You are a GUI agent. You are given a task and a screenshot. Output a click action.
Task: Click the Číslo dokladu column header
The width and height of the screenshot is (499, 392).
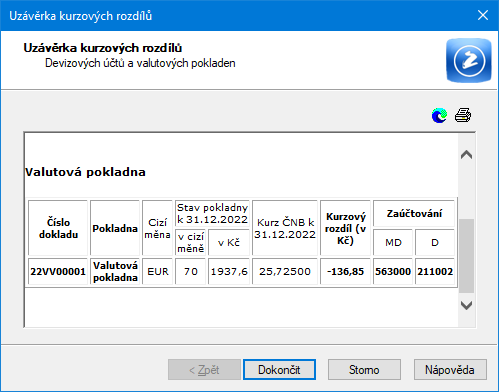tap(58, 228)
